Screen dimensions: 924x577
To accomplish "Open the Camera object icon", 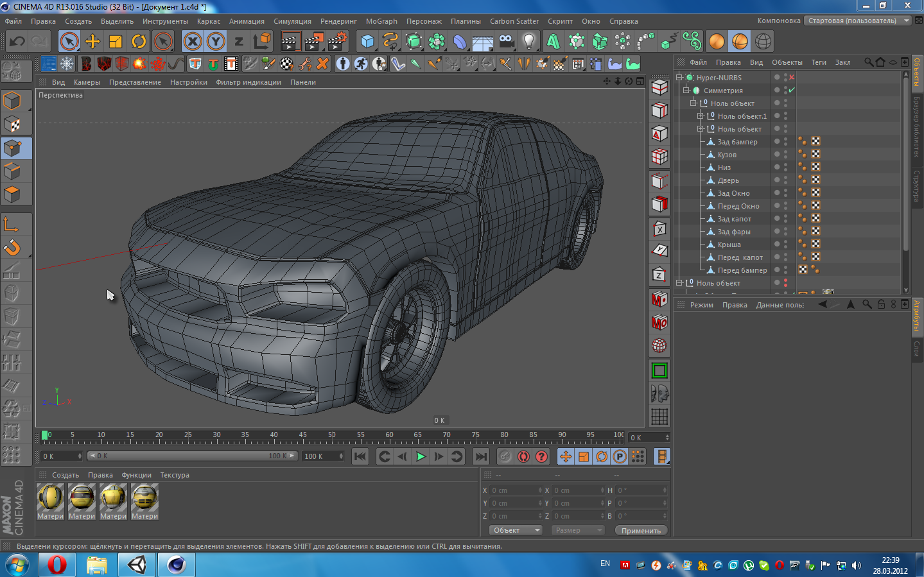I will click(x=507, y=42).
